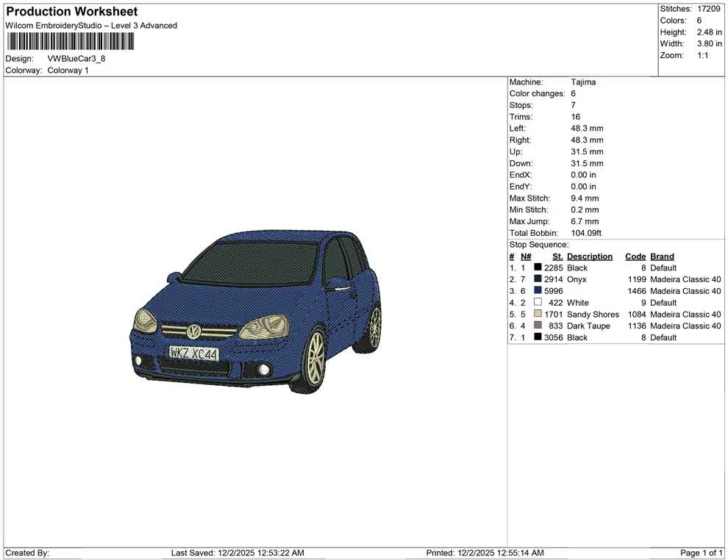Select the Description column header

(x=589, y=256)
